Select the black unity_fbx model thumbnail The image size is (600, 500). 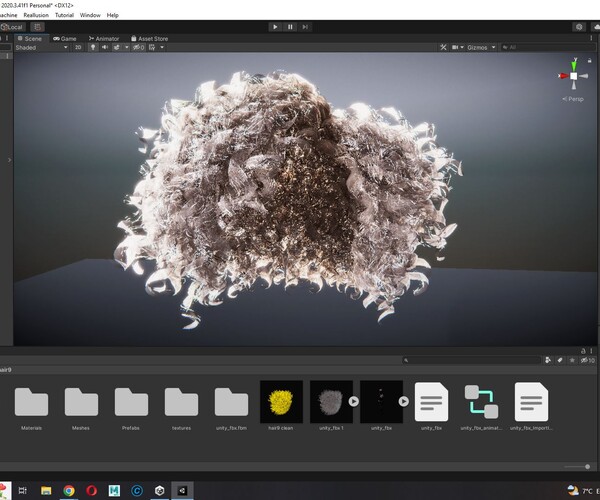[381, 402]
